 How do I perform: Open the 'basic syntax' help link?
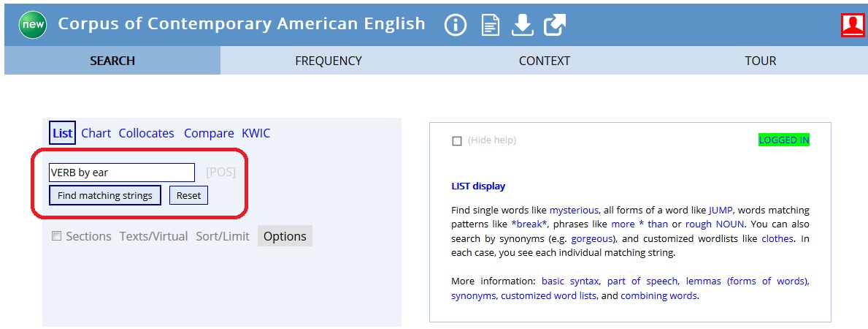point(571,281)
